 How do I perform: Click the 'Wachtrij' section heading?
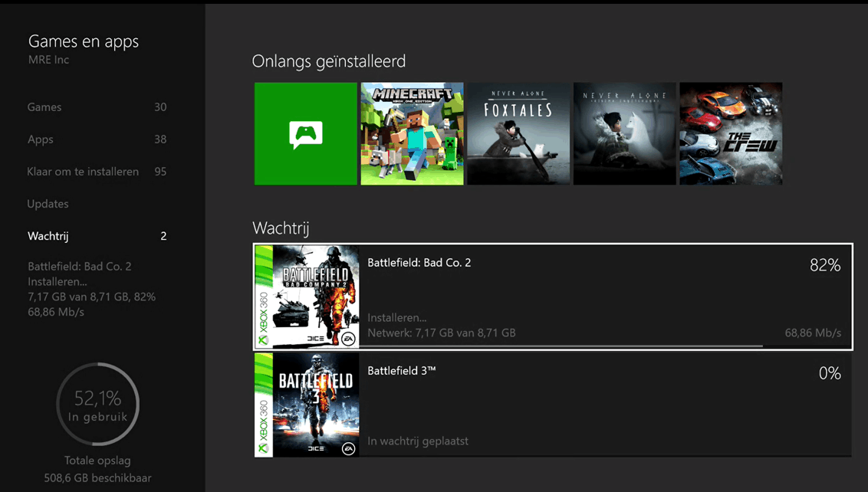pos(281,228)
